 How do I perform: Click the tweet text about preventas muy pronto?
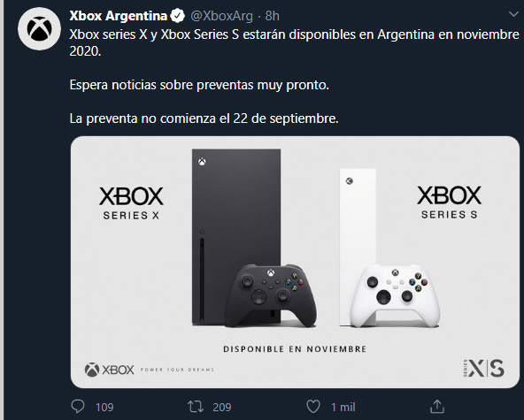[x=199, y=85]
